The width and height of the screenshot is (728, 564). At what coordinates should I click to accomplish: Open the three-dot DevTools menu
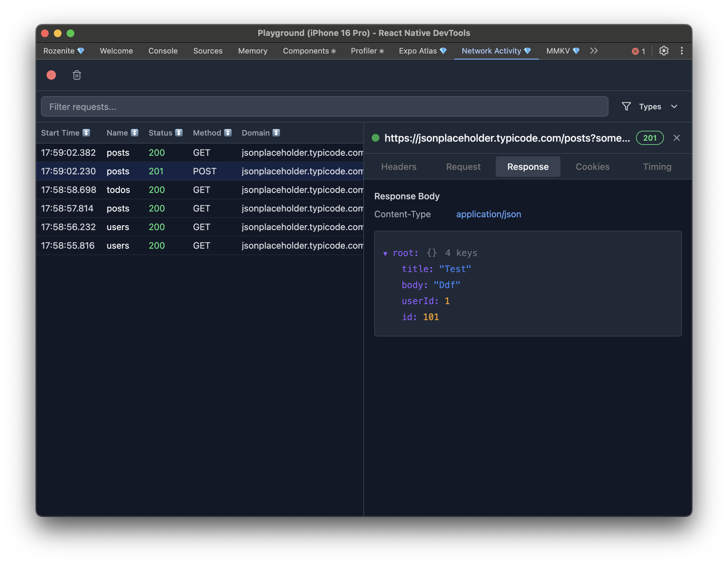tap(681, 51)
